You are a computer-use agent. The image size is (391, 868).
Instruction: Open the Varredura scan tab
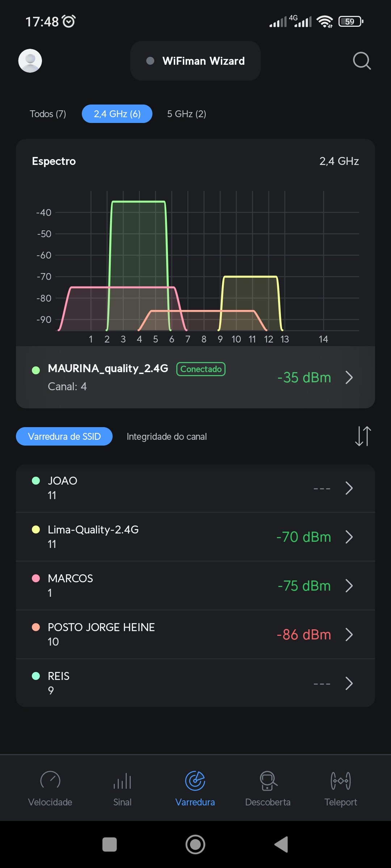point(195,788)
